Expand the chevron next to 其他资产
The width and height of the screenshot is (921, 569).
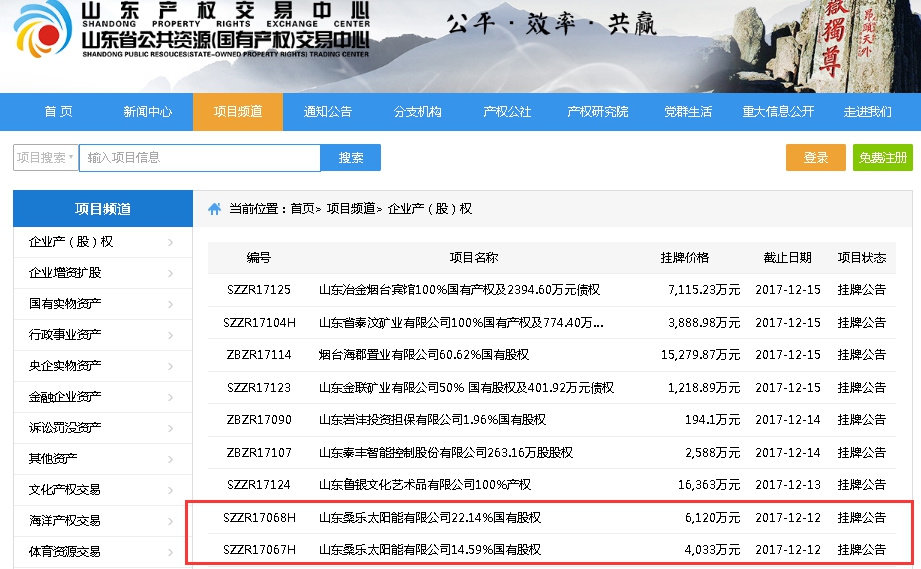170,459
